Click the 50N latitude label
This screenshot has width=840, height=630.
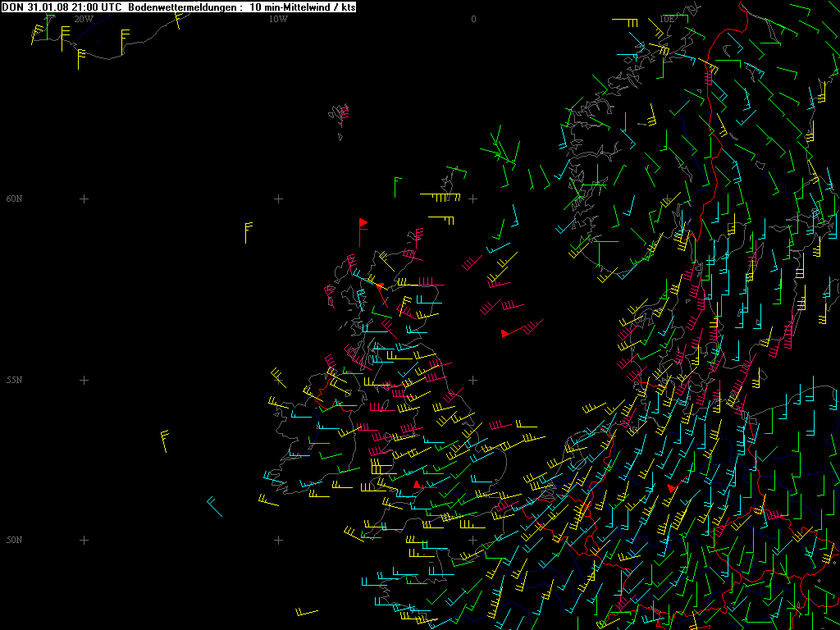(x=15, y=540)
